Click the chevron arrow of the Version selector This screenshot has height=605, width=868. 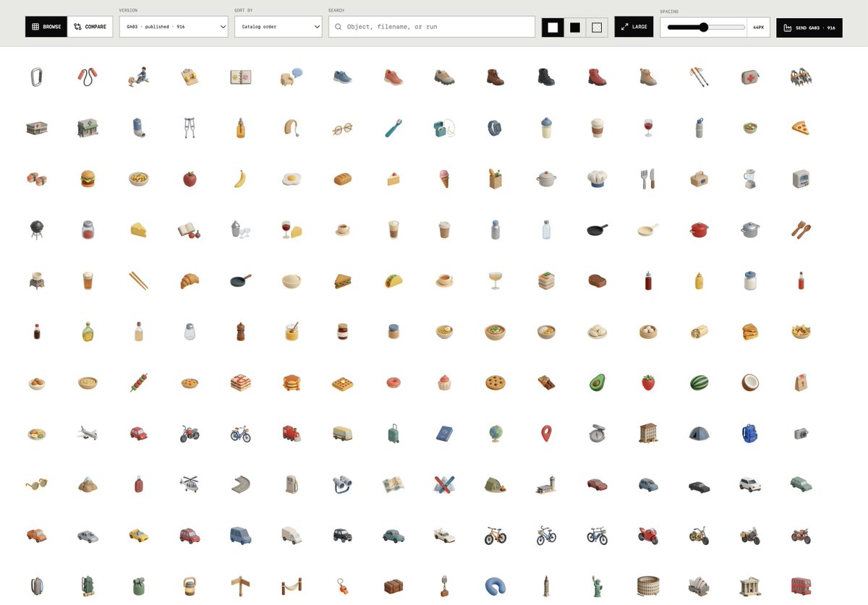[221, 27]
